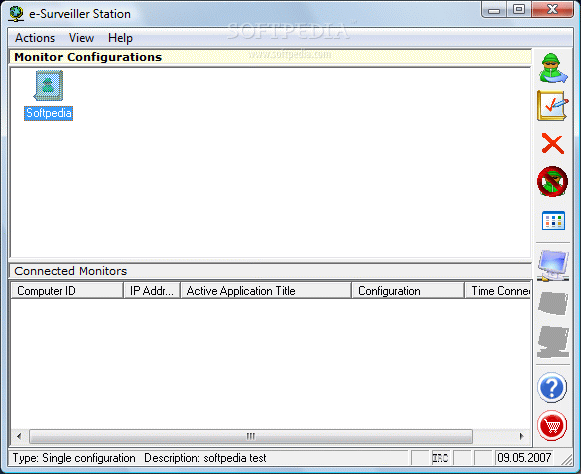The height and width of the screenshot is (474, 581).
Task: Select the Softpedia configuration icon
Action: pyautogui.click(x=49, y=86)
